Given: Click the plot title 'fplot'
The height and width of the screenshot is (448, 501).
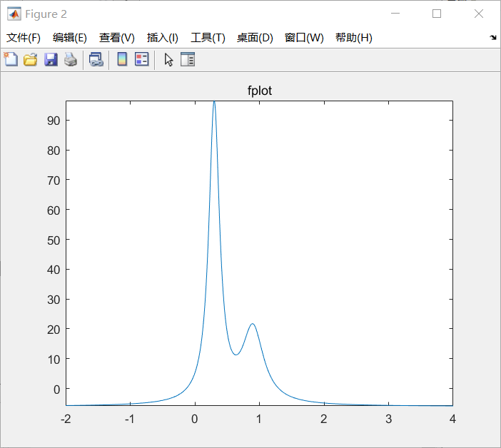Looking at the screenshot, I should coord(260,91).
